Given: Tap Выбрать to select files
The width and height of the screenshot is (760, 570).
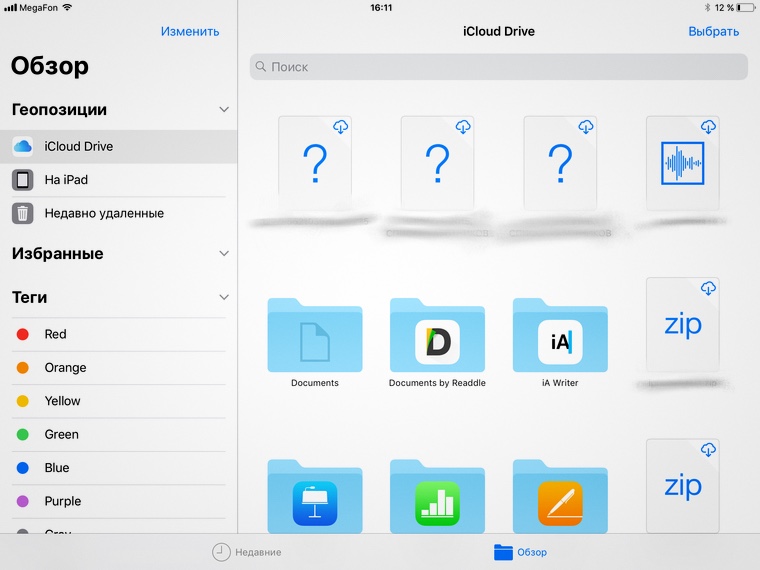Looking at the screenshot, I should pyautogui.click(x=713, y=32).
